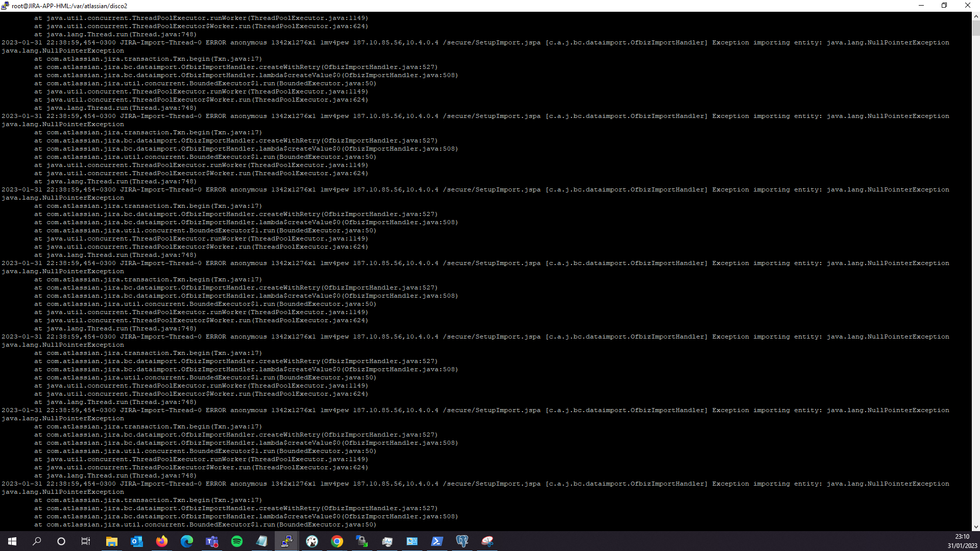Minimize the PuTTY window
This screenshot has width=980, height=551.
pyautogui.click(x=921, y=6)
